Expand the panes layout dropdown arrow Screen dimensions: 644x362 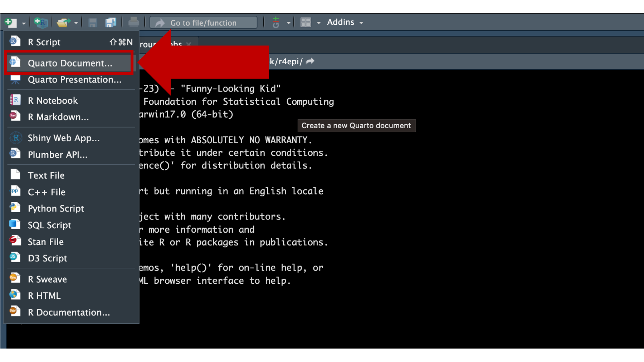(x=318, y=23)
